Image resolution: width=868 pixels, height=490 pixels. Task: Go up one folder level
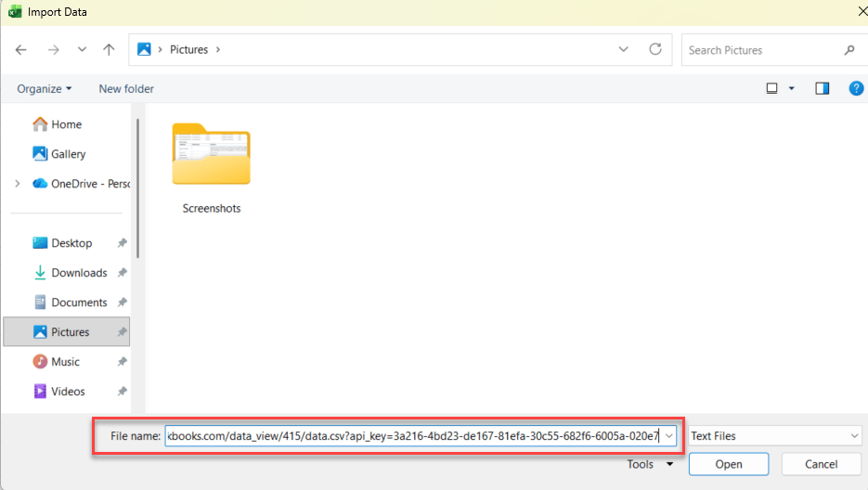pyautogui.click(x=109, y=50)
